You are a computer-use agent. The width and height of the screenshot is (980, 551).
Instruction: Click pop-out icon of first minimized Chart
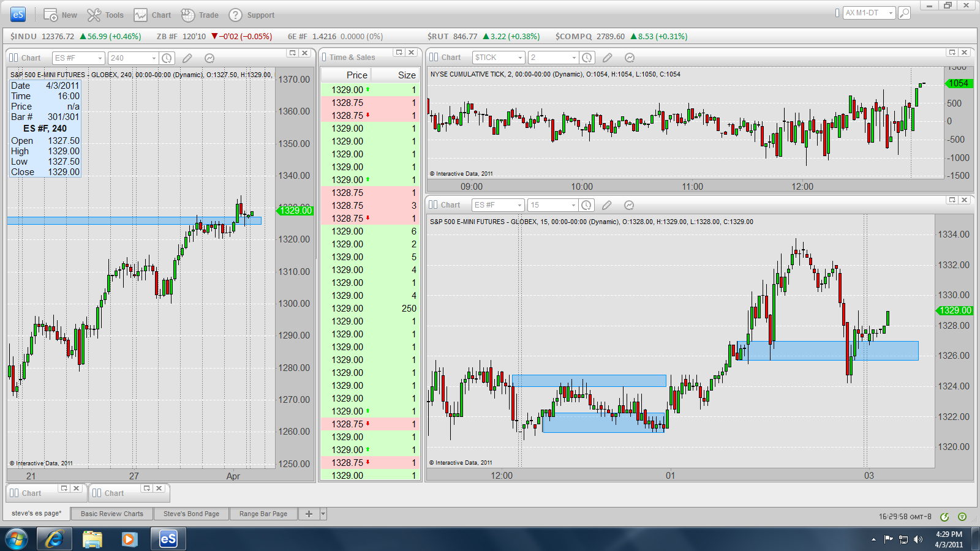64,488
